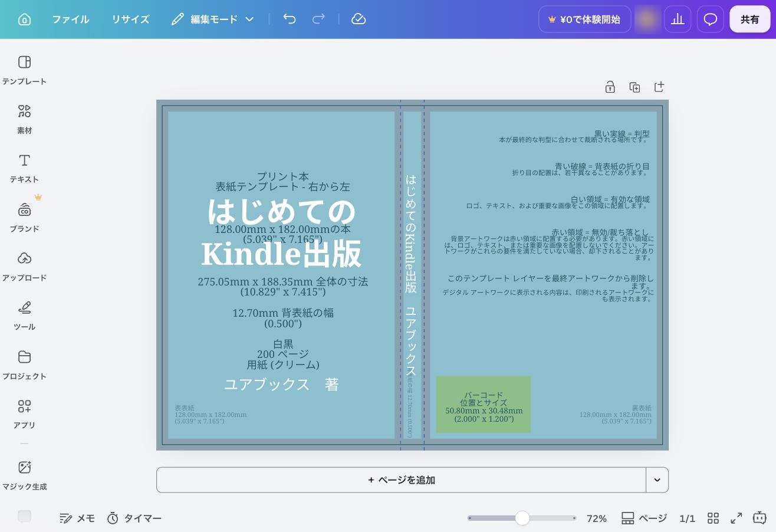
Task: Open assistant robot icon
Action: tap(759, 518)
